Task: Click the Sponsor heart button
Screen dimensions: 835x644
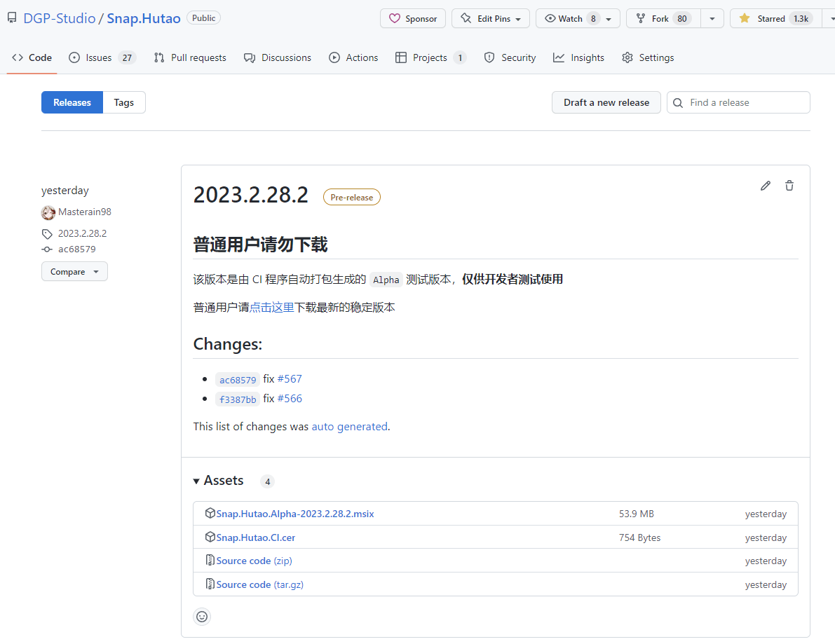Action: click(413, 19)
